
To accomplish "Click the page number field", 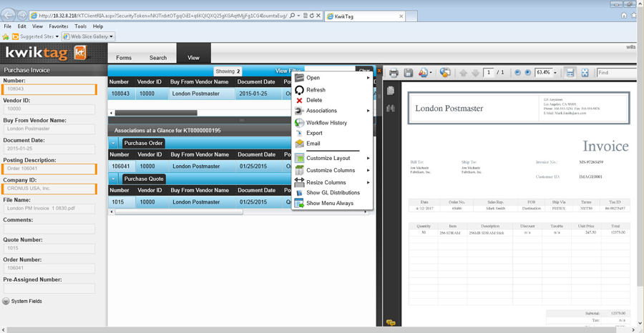I will pos(489,73).
